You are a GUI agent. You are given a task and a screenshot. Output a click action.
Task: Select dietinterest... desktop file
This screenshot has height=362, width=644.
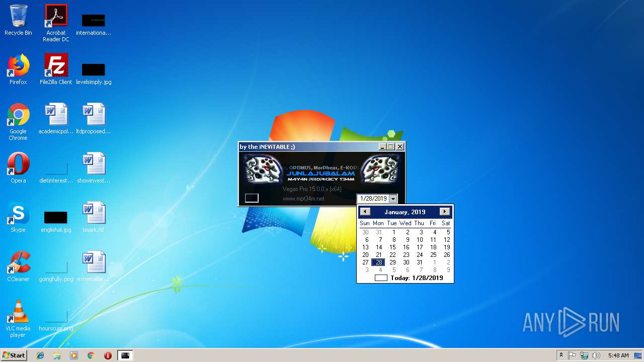point(56,171)
